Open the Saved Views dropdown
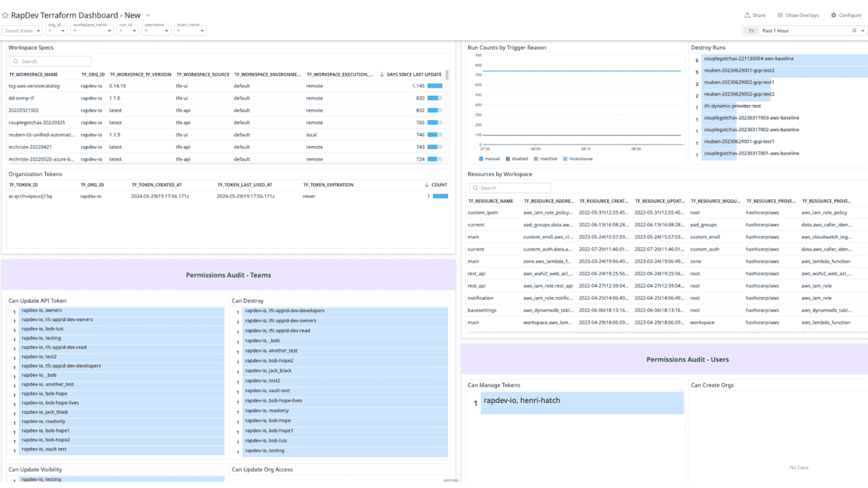Screen dimensions: 868x488 (22, 31)
